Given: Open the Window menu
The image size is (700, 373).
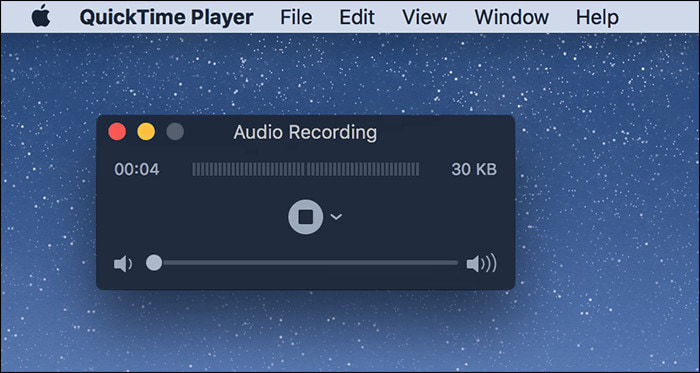Looking at the screenshot, I should tap(512, 17).
